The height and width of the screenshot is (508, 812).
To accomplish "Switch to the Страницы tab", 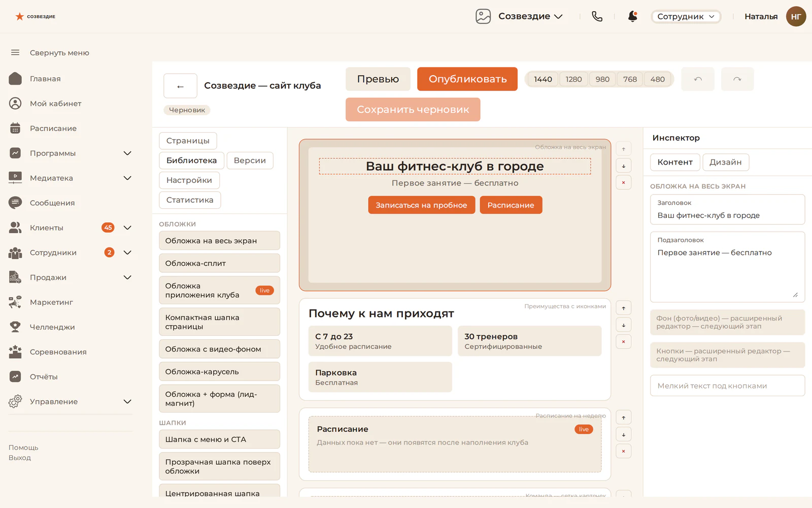I will coord(188,141).
